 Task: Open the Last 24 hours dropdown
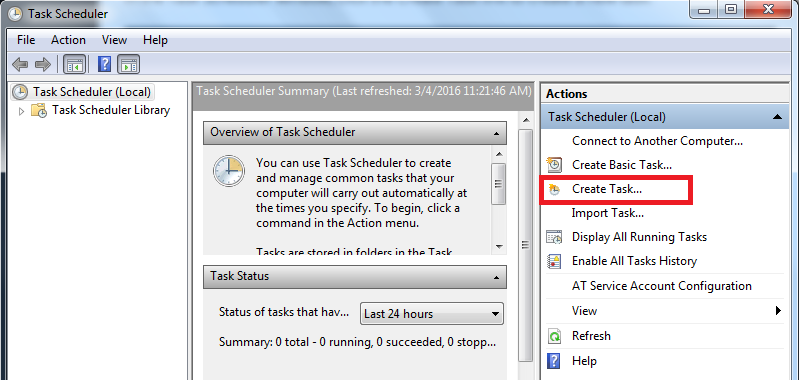pyautogui.click(x=432, y=314)
